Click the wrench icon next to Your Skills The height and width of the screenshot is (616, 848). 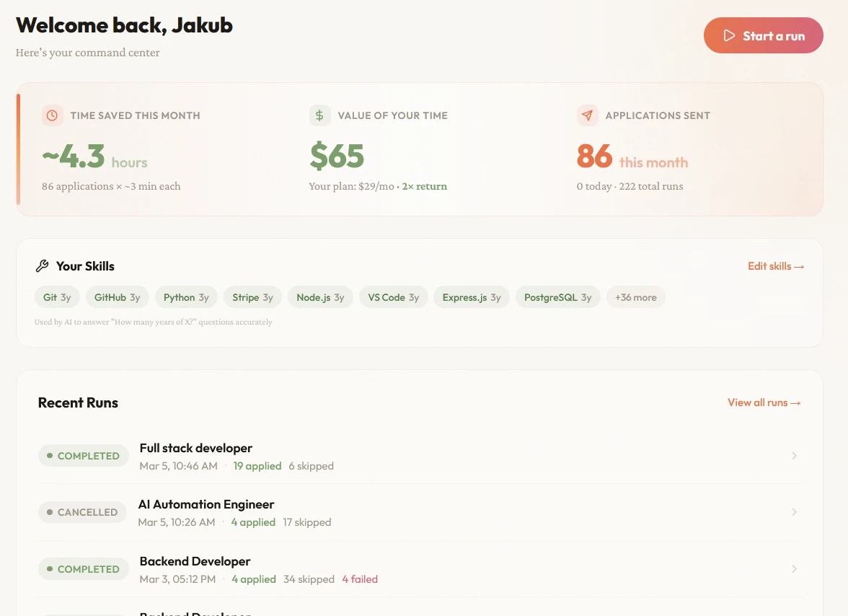pos(43,266)
